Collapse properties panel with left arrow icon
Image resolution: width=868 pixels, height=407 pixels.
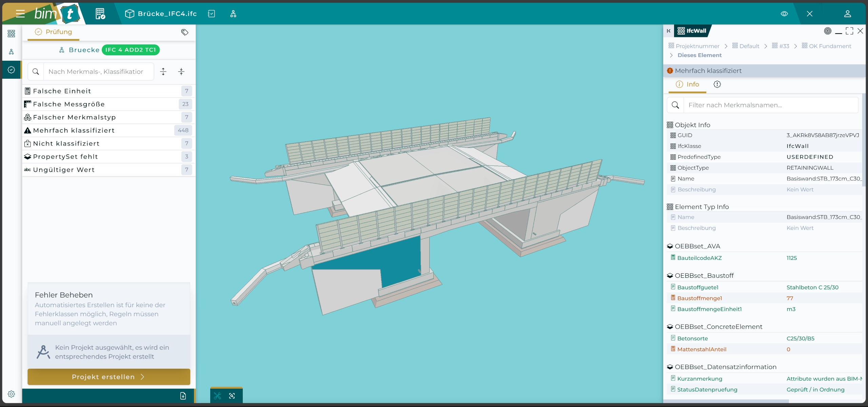pos(668,31)
